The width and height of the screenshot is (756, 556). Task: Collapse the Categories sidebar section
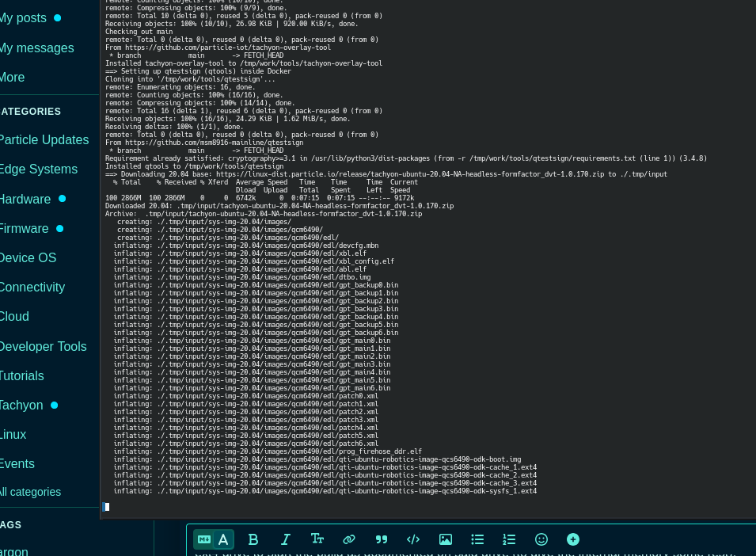click(31, 112)
